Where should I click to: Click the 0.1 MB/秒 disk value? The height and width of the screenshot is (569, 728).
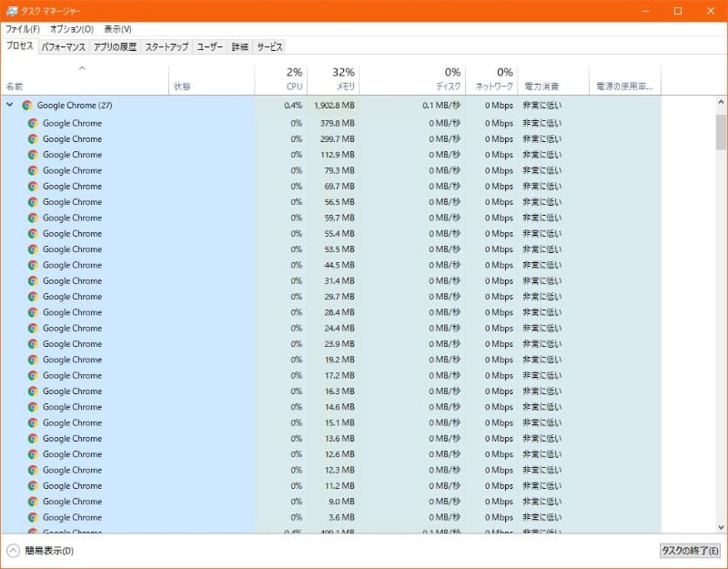(x=441, y=106)
